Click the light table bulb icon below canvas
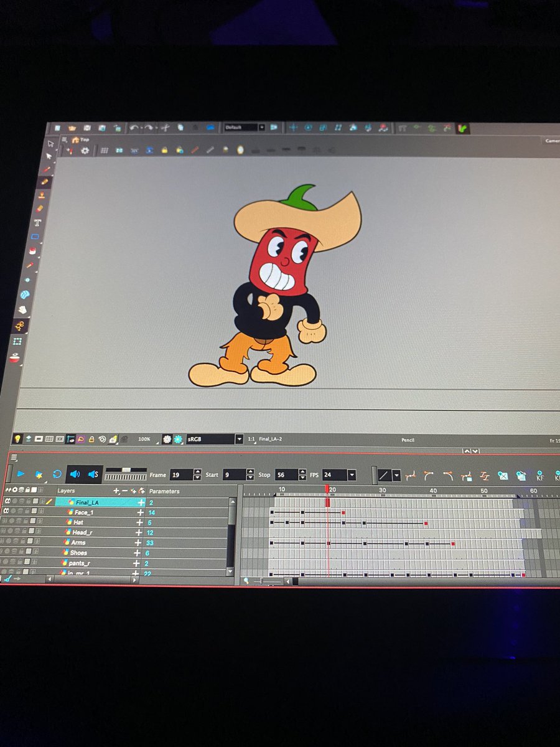560x747 pixels. (x=17, y=439)
